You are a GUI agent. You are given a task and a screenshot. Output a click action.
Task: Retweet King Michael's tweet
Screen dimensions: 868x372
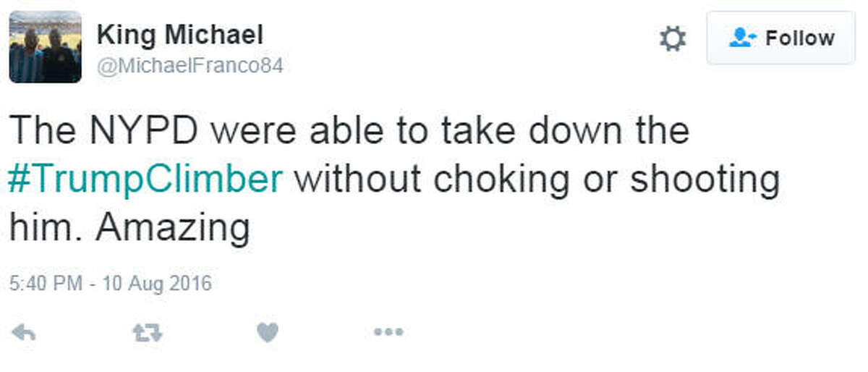pyautogui.click(x=148, y=332)
